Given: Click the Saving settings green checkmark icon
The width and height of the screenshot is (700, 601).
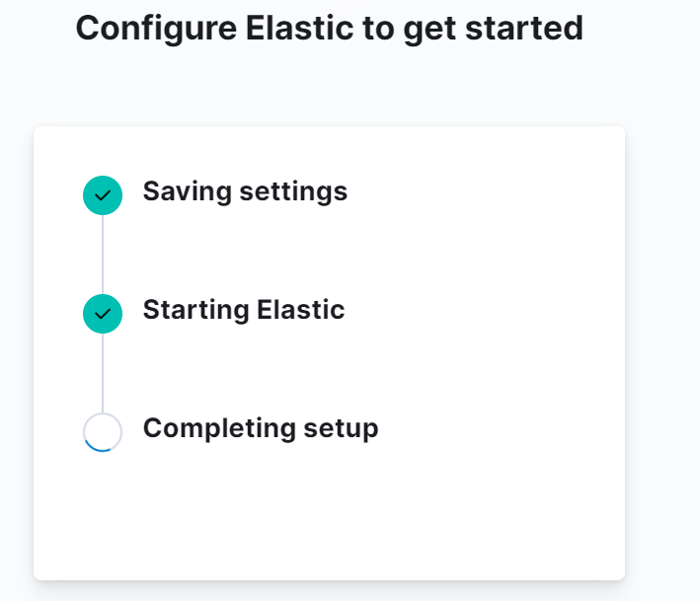Looking at the screenshot, I should pos(103,195).
